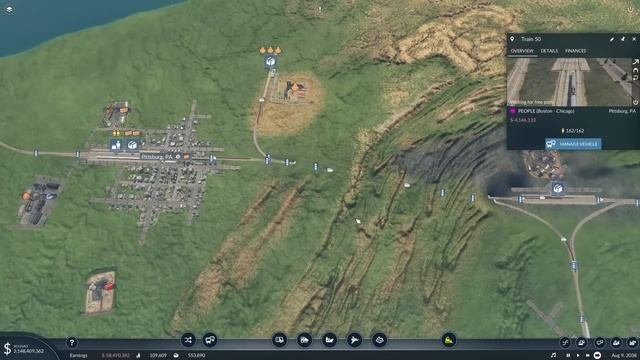The width and height of the screenshot is (640, 360).
Task: Select the cargo station icon near the right edge
Action: click(x=558, y=189)
